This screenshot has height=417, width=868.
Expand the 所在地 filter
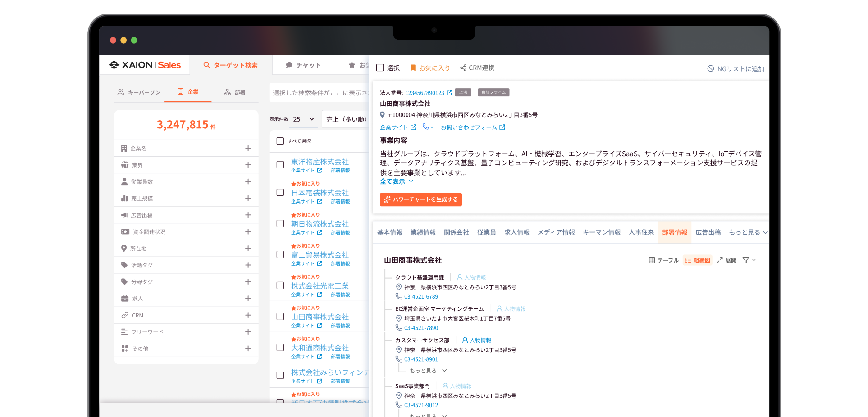(248, 248)
